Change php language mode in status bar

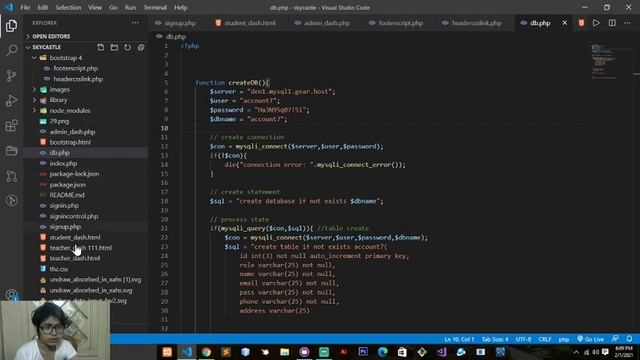coord(564,339)
